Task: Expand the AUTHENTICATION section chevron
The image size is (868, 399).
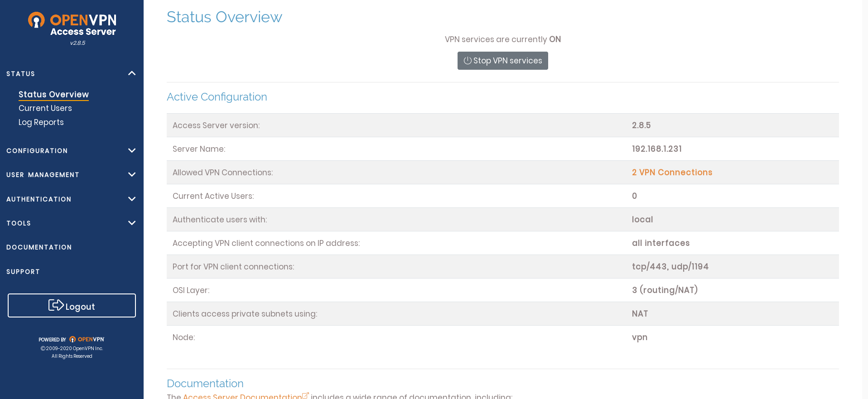Action: click(132, 199)
